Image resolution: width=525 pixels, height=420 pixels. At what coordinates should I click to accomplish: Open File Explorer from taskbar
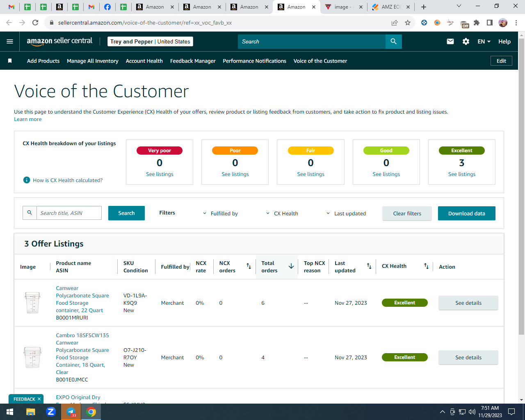coord(31,412)
